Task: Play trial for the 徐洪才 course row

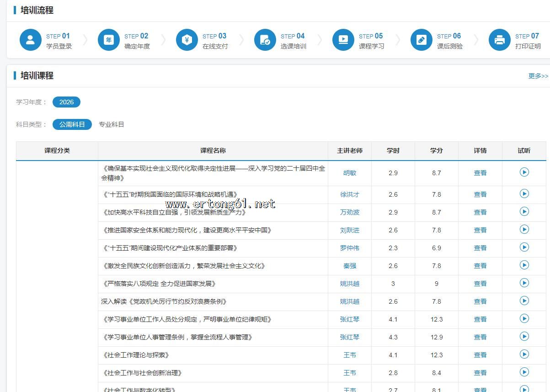Action: [524, 194]
